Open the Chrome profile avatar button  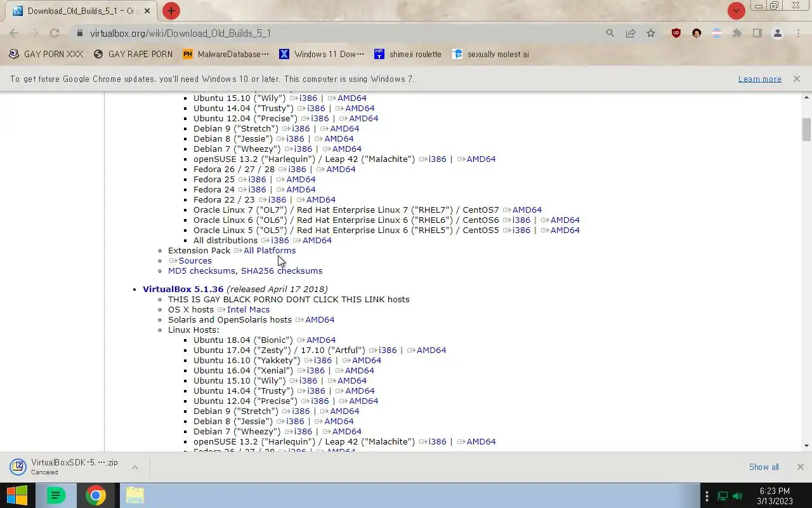click(778, 33)
